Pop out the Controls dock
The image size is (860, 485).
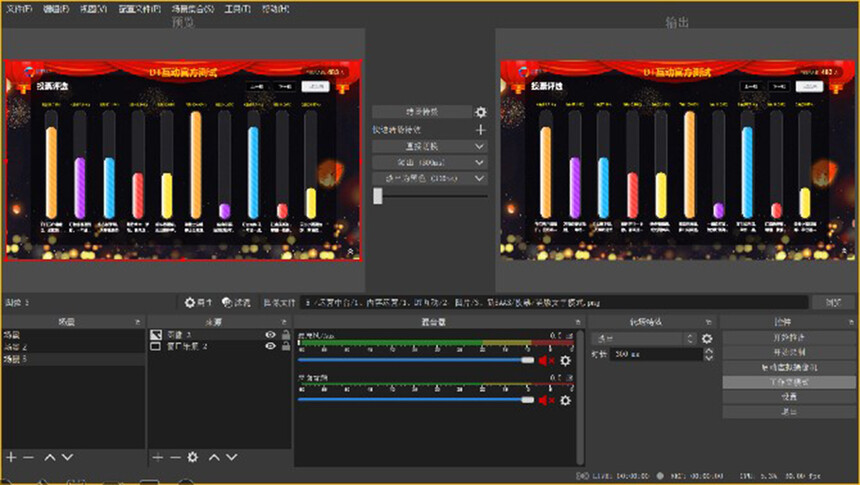click(851, 322)
